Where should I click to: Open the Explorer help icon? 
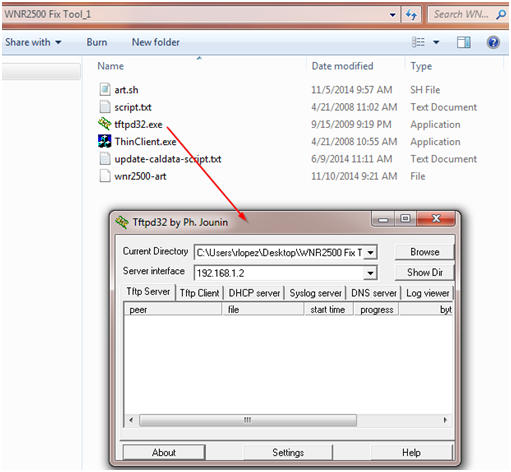click(493, 42)
